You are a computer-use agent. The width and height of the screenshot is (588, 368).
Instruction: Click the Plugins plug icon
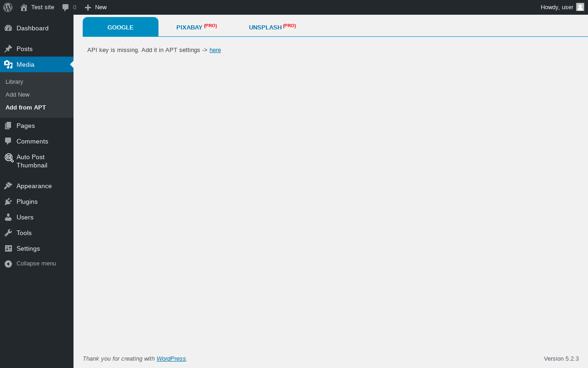click(x=8, y=201)
